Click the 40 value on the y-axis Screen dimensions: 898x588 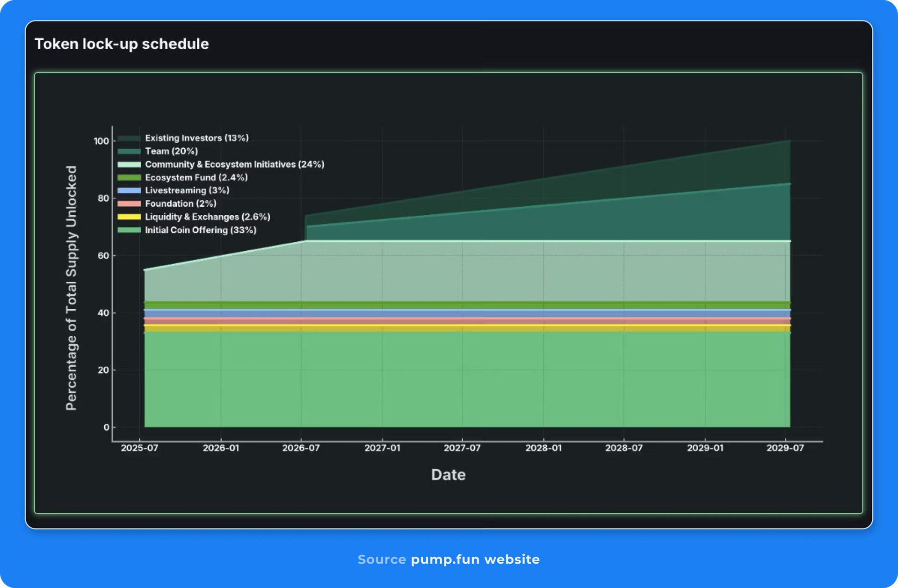103,312
